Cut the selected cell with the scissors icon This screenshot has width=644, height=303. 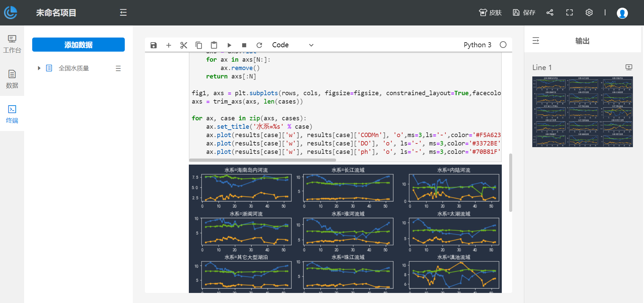(183, 45)
